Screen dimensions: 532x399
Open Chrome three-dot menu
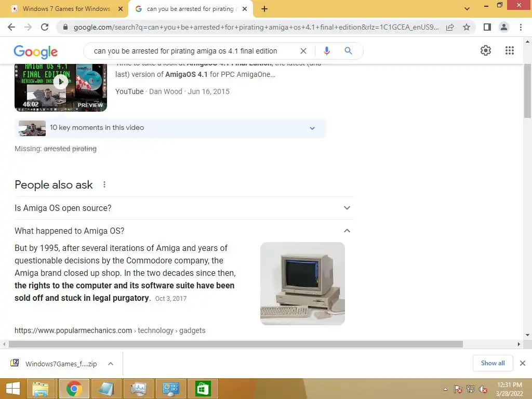(x=521, y=27)
